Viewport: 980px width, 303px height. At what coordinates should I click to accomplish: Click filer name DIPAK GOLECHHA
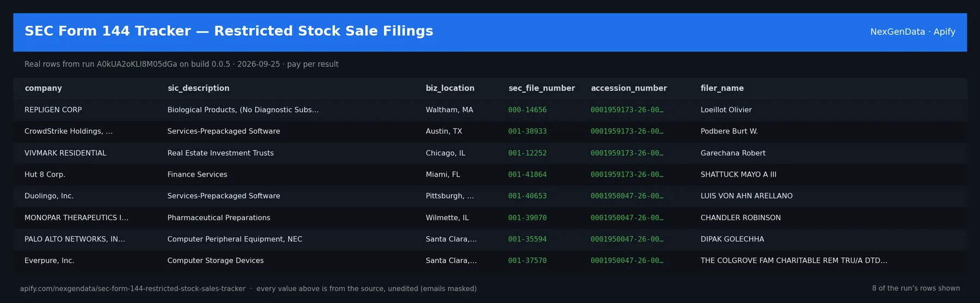point(732,239)
